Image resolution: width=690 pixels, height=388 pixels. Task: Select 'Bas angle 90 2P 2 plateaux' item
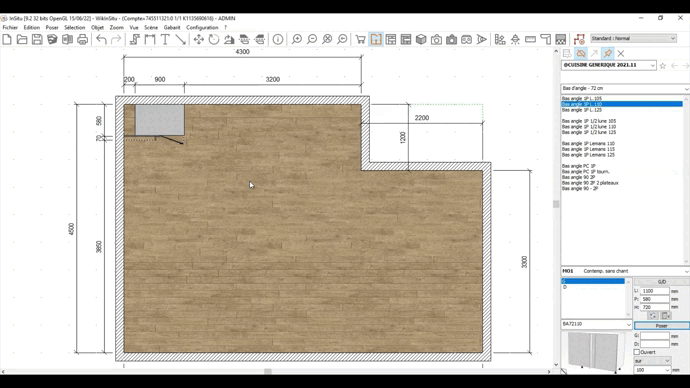click(x=590, y=183)
